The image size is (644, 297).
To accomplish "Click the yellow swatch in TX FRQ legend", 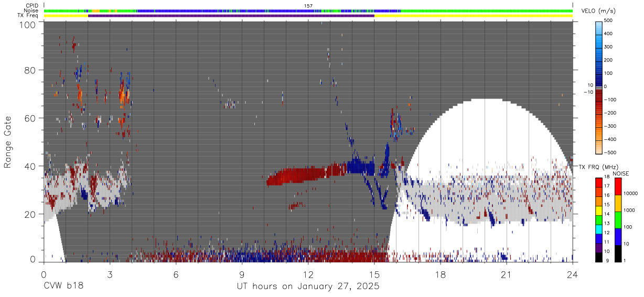I will tap(598, 210).
